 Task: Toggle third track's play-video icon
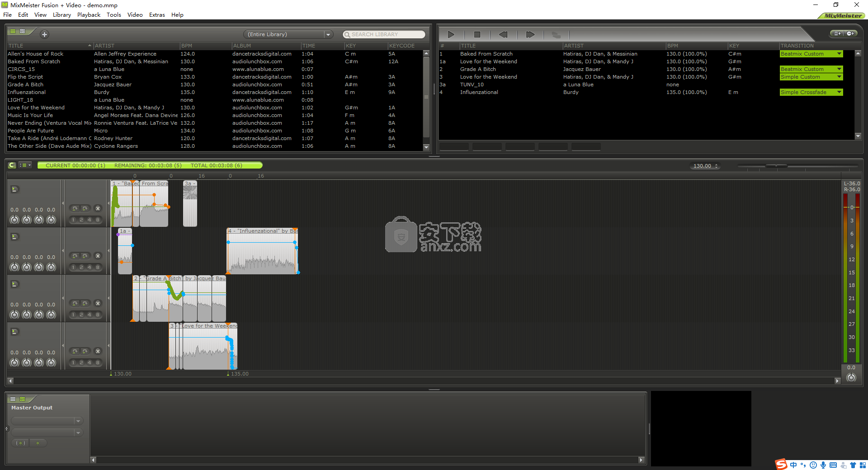click(x=14, y=284)
